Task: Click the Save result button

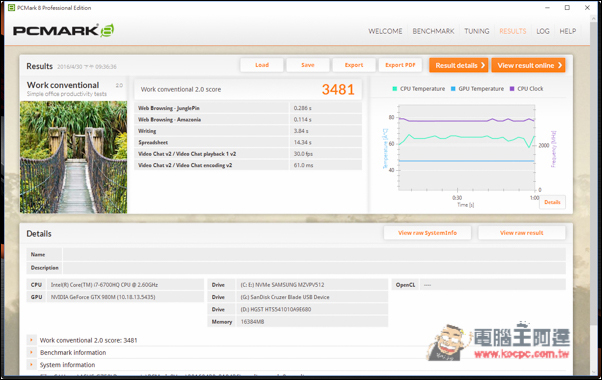Action: pos(308,65)
